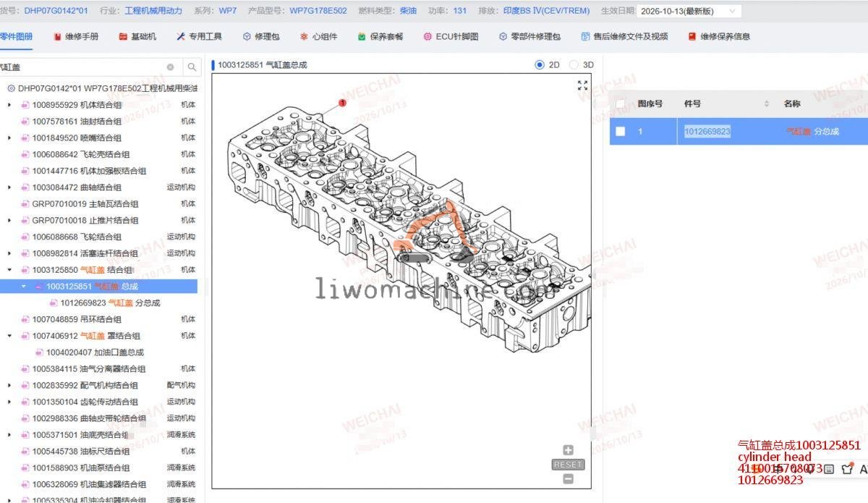Click the 零部件修理包 cube icon

click(503, 36)
